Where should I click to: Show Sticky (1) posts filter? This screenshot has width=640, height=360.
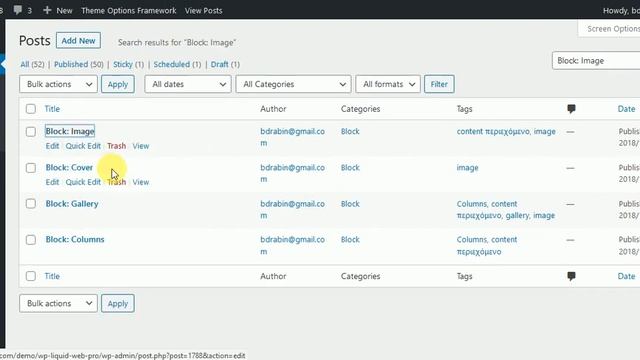128,64
